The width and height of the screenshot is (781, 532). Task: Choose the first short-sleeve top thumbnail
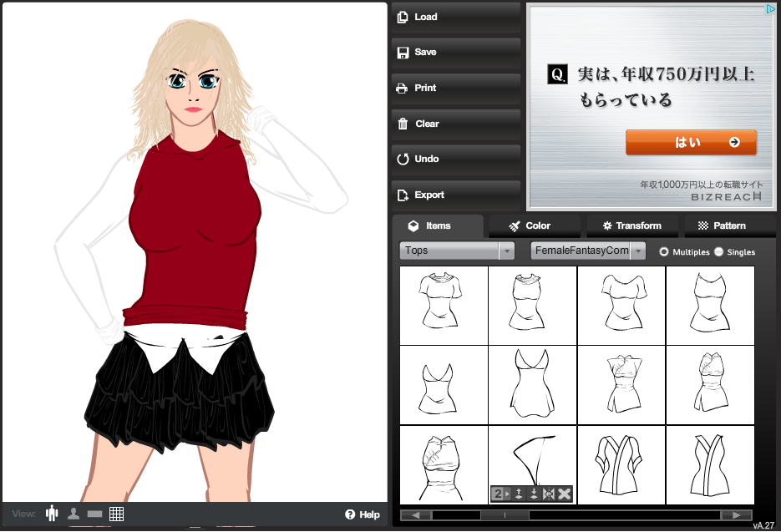tap(444, 305)
